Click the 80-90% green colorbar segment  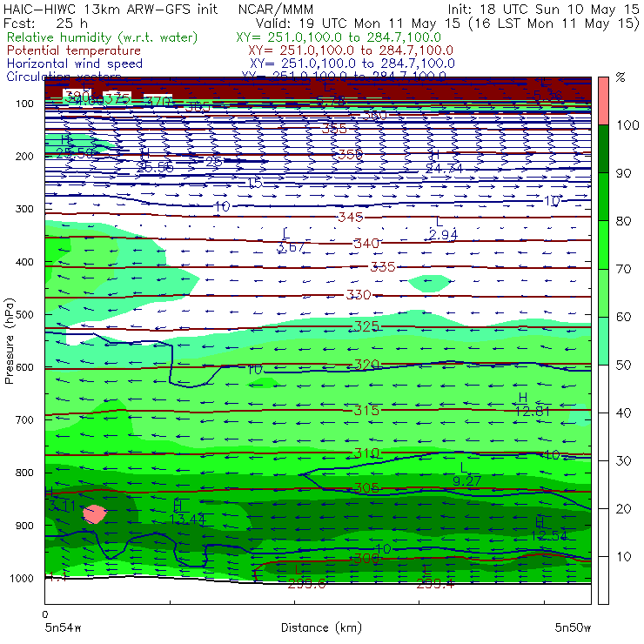pos(603,197)
